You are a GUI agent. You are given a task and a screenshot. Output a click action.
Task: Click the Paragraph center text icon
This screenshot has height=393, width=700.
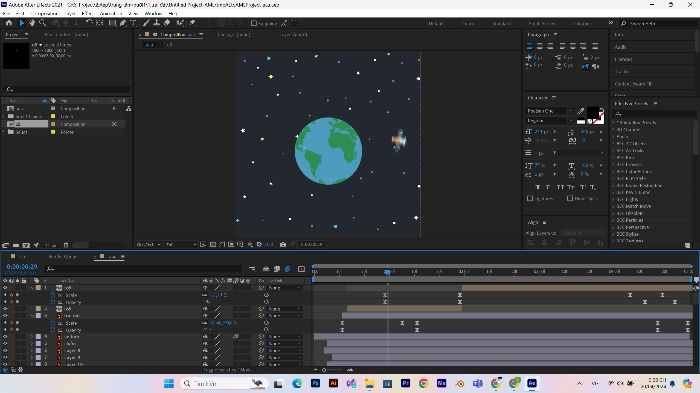tap(540, 46)
